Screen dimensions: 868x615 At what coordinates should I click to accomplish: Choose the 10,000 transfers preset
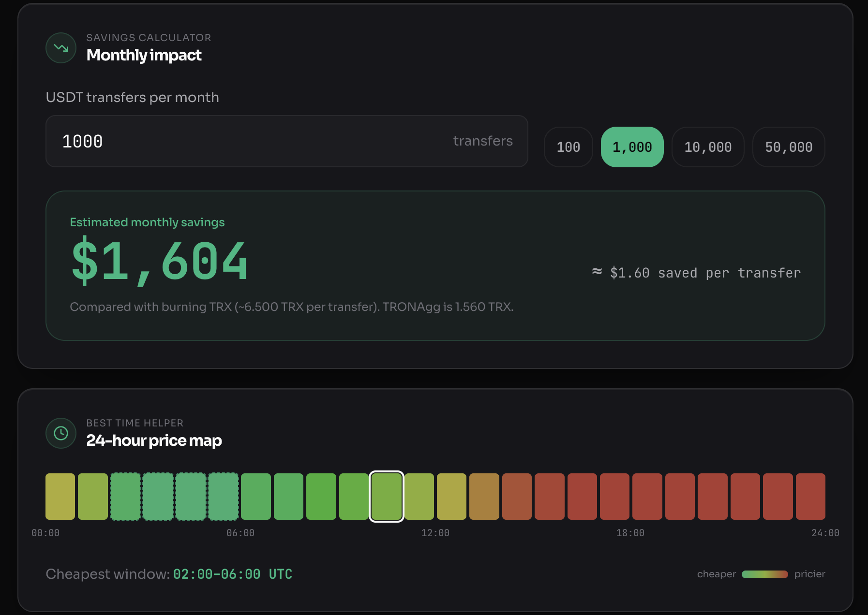point(708,147)
